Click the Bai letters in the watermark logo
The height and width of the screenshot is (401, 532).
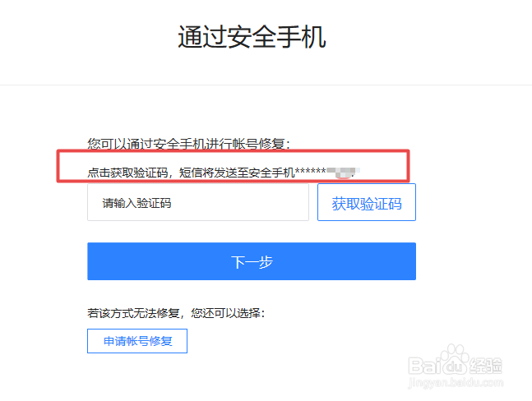(424, 366)
